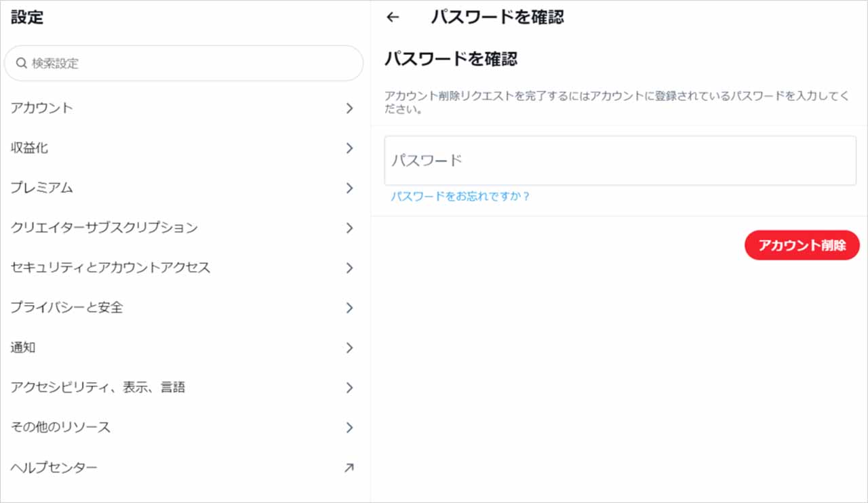Open Help Center external link arrow
Viewport: 868px width, 503px height.
[x=349, y=467]
